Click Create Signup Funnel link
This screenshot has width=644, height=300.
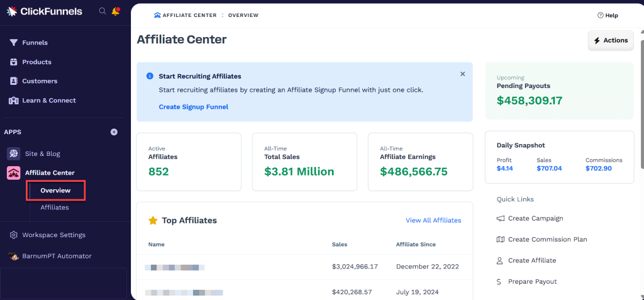(x=194, y=107)
